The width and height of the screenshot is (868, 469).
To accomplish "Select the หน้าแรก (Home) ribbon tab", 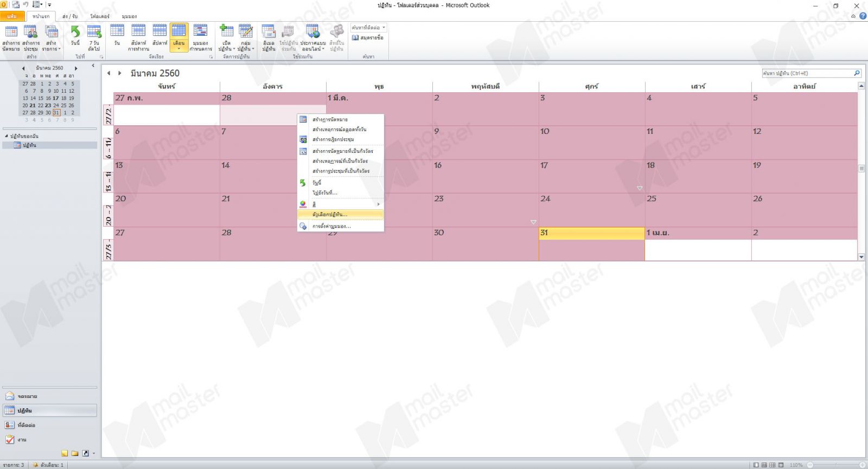I will [x=41, y=16].
